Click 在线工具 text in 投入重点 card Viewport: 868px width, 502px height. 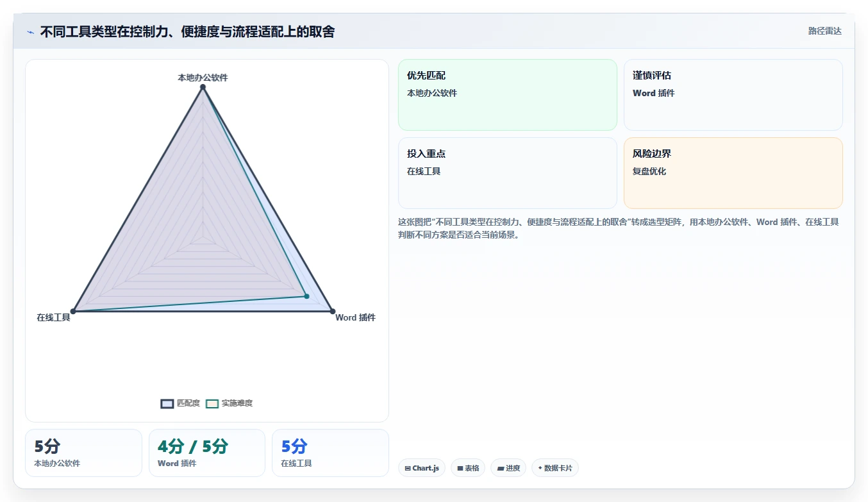[x=424, y=171]
